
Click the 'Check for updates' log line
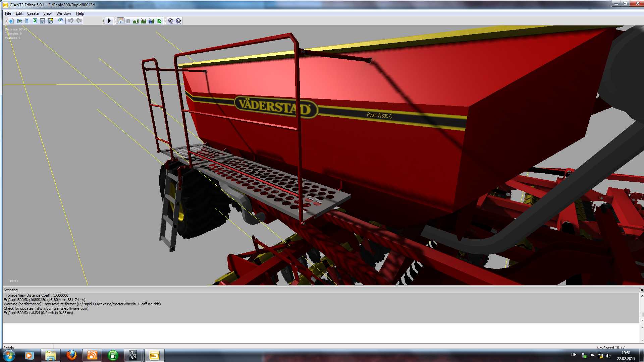click(46, 308)
